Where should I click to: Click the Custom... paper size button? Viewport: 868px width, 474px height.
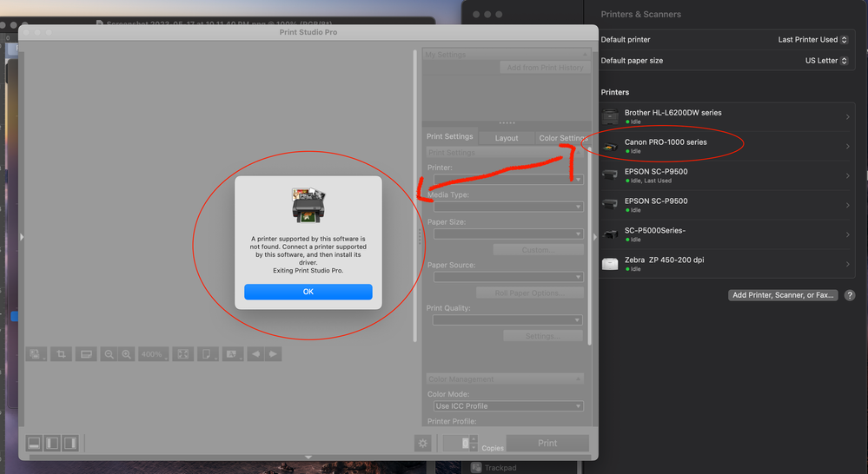(538, 250)
